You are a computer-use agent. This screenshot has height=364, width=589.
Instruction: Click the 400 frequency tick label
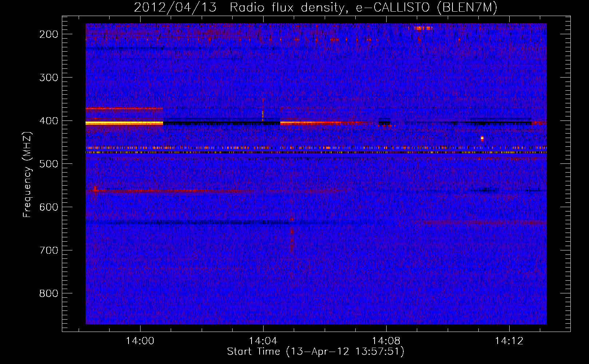click(x=49, y=121)
